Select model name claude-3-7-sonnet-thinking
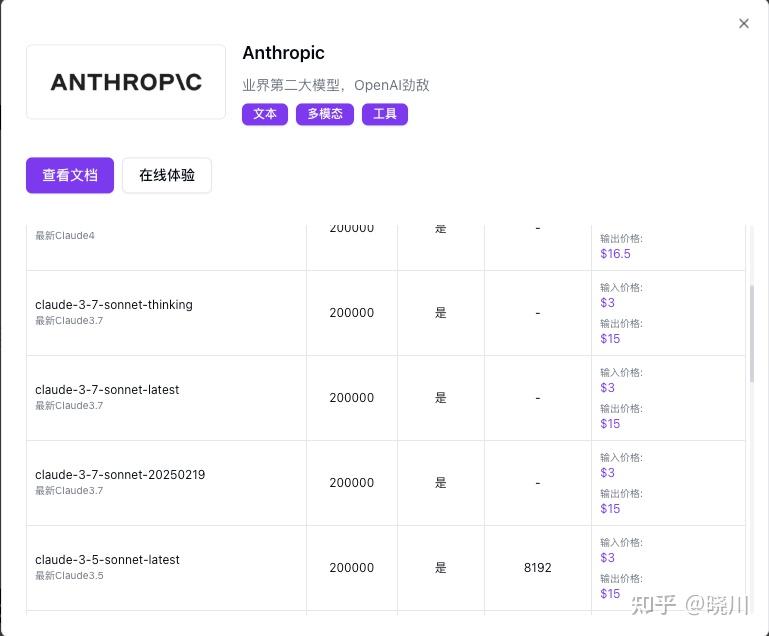This screenshot has width=769, height=636. click(114, 305)
